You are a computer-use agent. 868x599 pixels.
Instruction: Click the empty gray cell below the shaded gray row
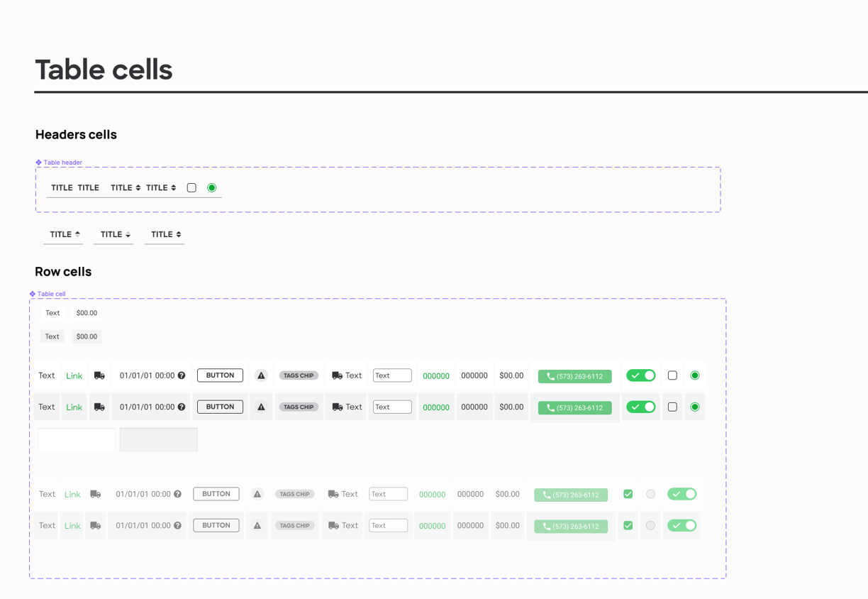159,440
